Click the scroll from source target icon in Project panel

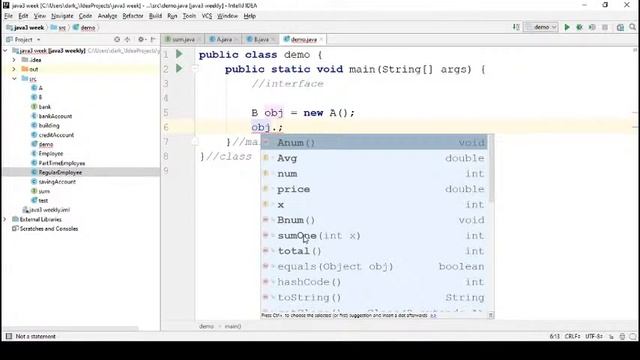click(117, 40)
